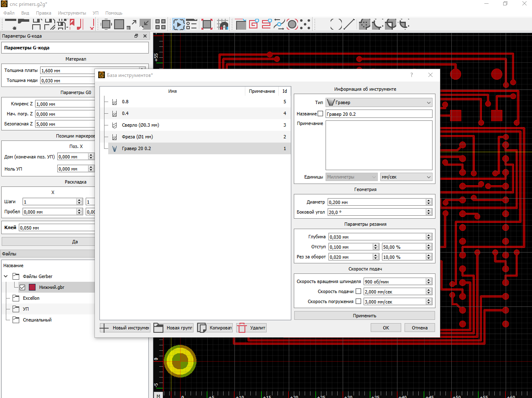532x398 pixels.
Task: Open the Тип Гравер dropdown
Action: click(379, 102)
